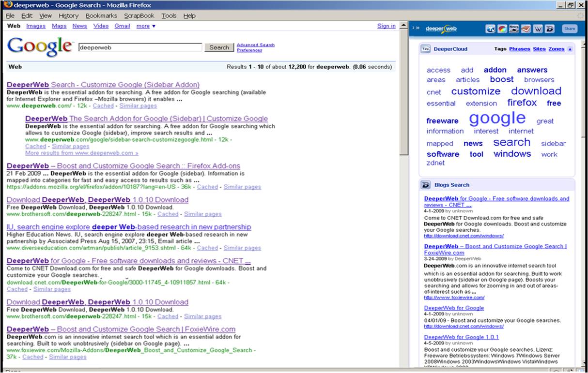Click the 'sidebar' tag in cloud
This screenshot has width=588, height=373.
[x=553, y=144]
